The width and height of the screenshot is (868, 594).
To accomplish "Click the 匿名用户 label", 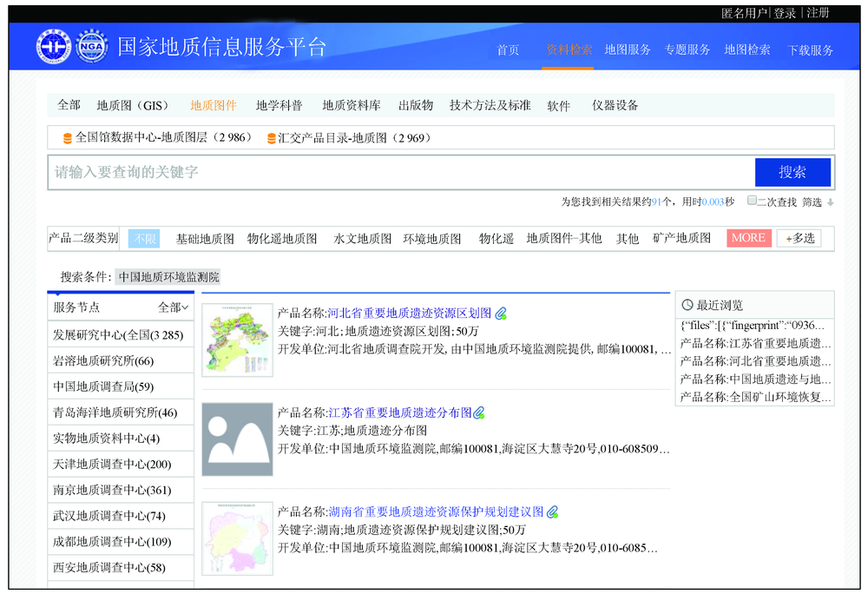I will coord(745,13).
